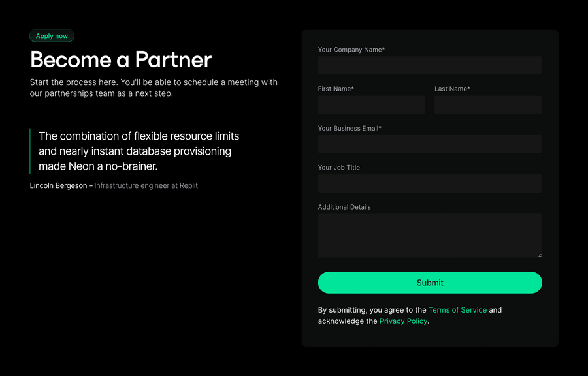Click the "Your Company Name*" label
This screenshot has width=588, height=376.
tap(351, 49)
